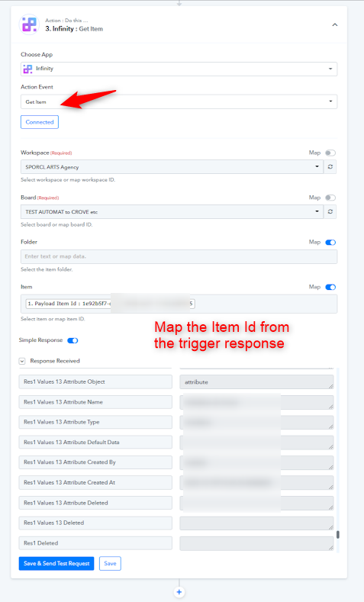
Task: Open the SPORCL ARTS Agency workspace dropdown
Action: tap(172, 167)
